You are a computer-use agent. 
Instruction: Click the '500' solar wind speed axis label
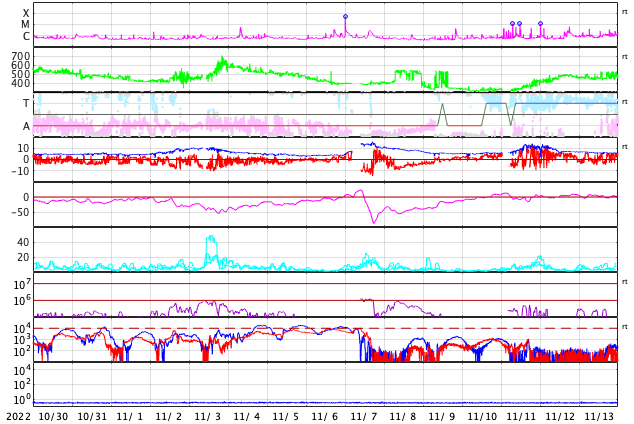click(x=21, y=74)
